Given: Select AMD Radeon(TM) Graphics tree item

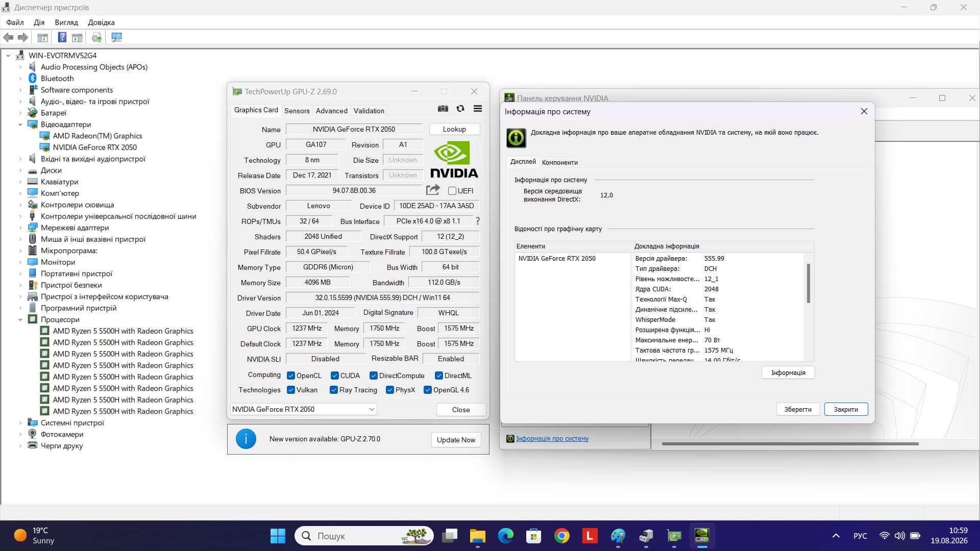Looking at the screenshot, I should point(97,136).
